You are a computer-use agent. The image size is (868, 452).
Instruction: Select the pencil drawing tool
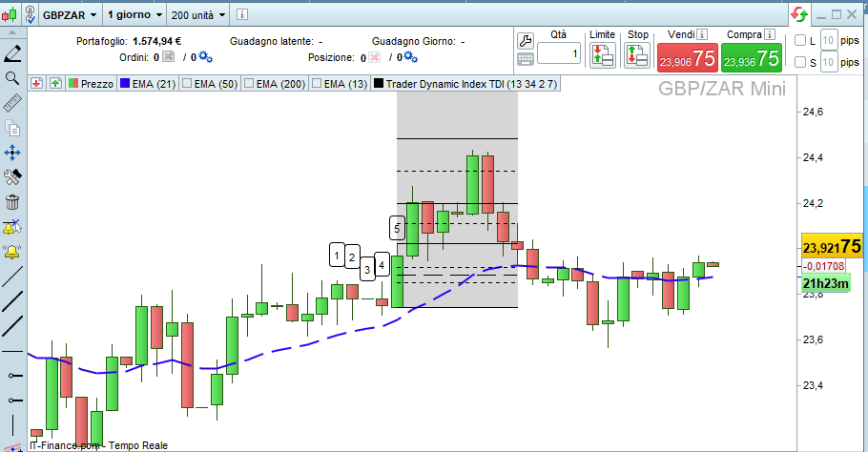(x=12, y=53)
